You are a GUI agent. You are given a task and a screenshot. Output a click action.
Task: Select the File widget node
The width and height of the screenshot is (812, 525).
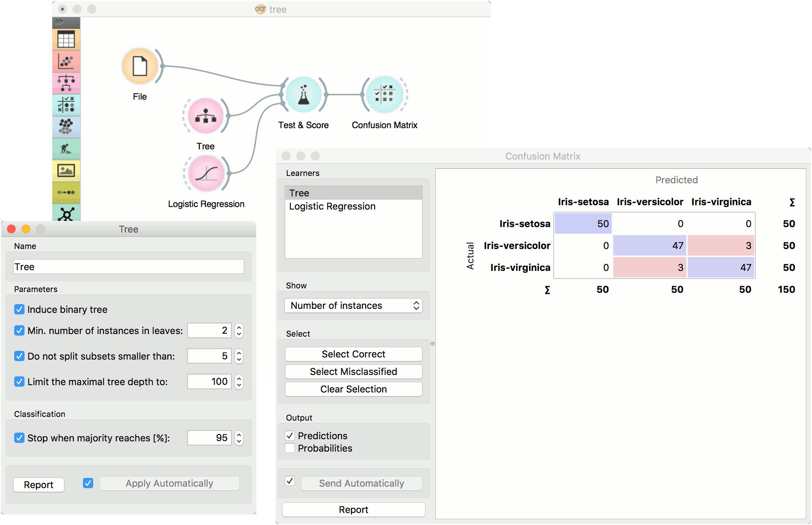click(x=140, y=66)
